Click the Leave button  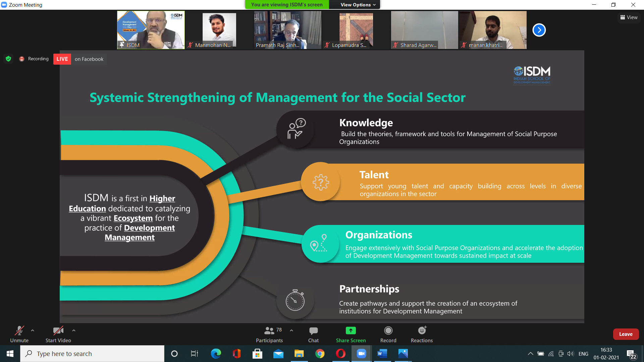[626, 334]
